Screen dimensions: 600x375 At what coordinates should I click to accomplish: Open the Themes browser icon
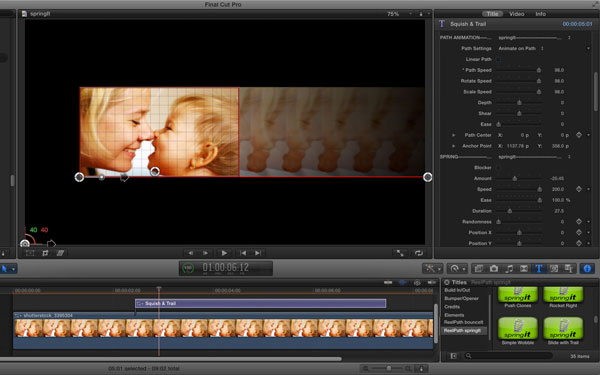(569, 269)
